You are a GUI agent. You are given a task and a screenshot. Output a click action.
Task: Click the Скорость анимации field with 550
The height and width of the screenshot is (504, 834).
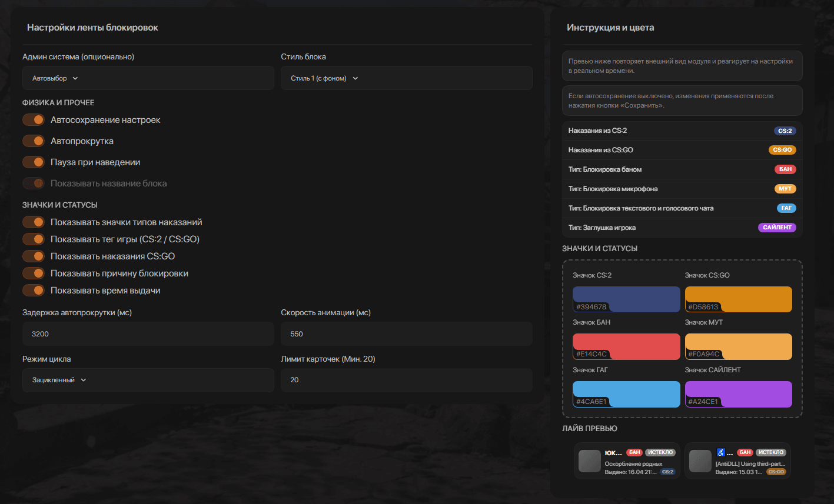[407, 334]
